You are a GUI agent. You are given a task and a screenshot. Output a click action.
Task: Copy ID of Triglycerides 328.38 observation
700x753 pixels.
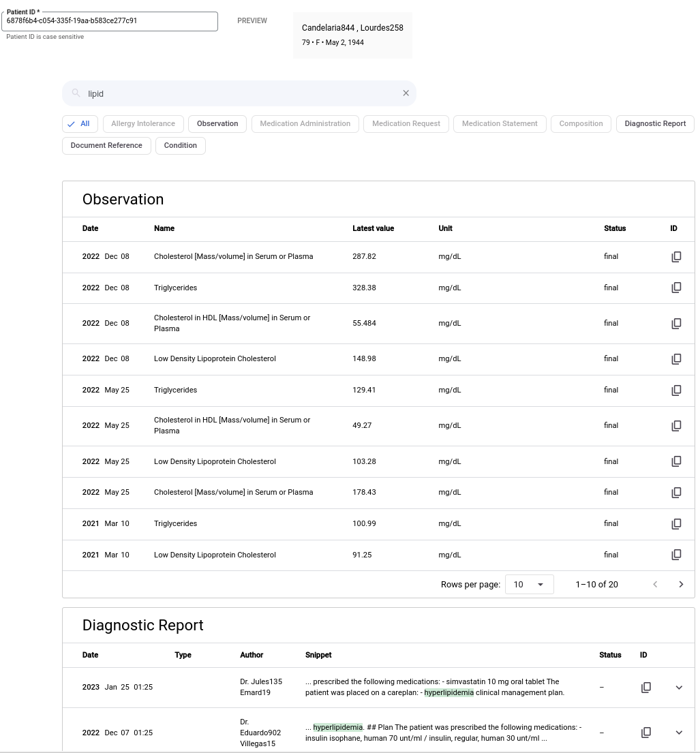[676, 288]
